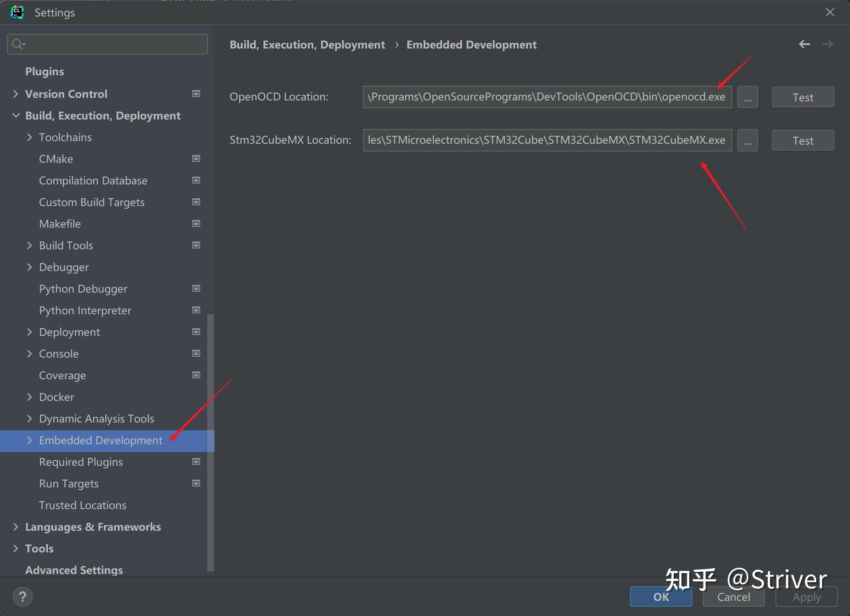This screenshot has height=616, width=850.
Task: Expand the Console node
Action: pyautogui.click(x=29, y=354)
